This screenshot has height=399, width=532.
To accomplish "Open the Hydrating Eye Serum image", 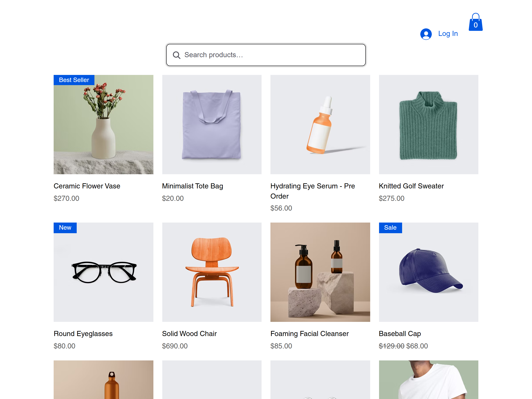I will [x=320, y=125].
